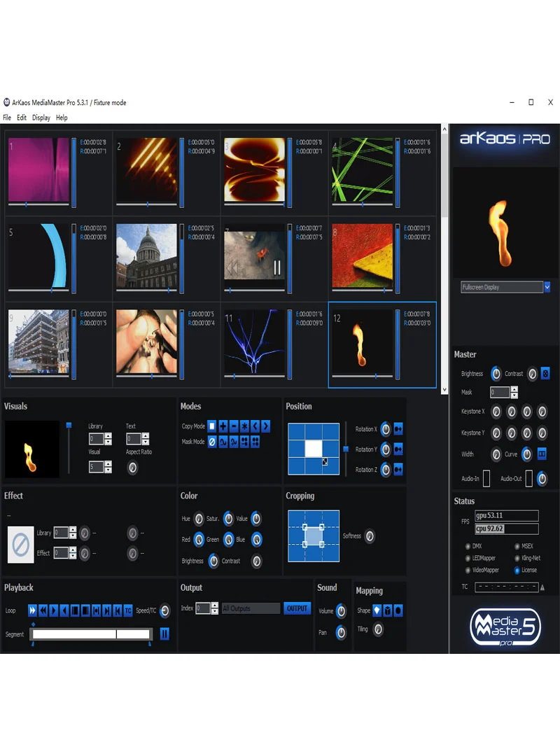Toggle the License status indicator
The image size is (560, 747).
click(517, 570)
